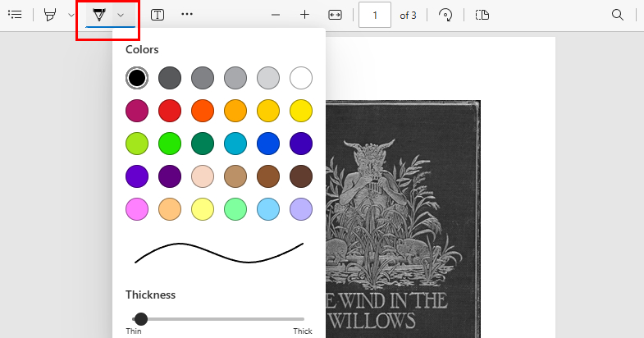
Task: Pick the dark orange color swatch
Action: [203, 111]
